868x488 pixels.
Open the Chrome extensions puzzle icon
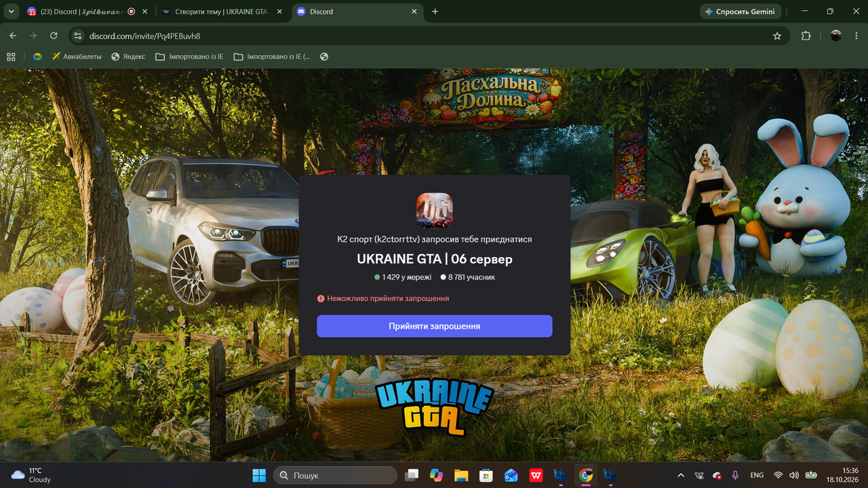(806, 36)
